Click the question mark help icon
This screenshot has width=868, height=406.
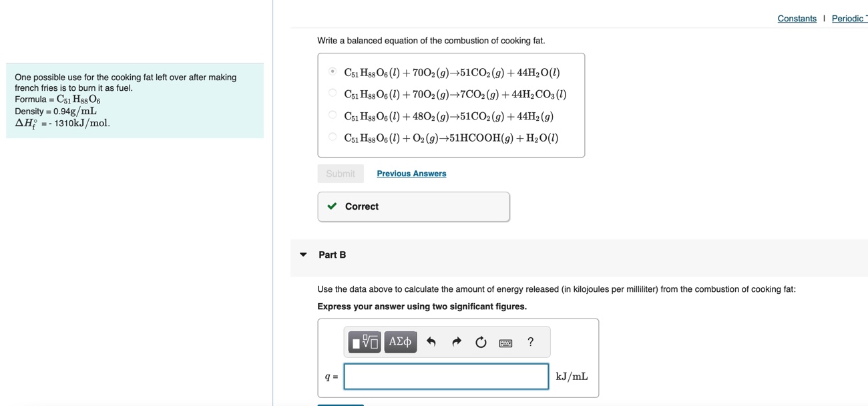(x=531, y=342)
